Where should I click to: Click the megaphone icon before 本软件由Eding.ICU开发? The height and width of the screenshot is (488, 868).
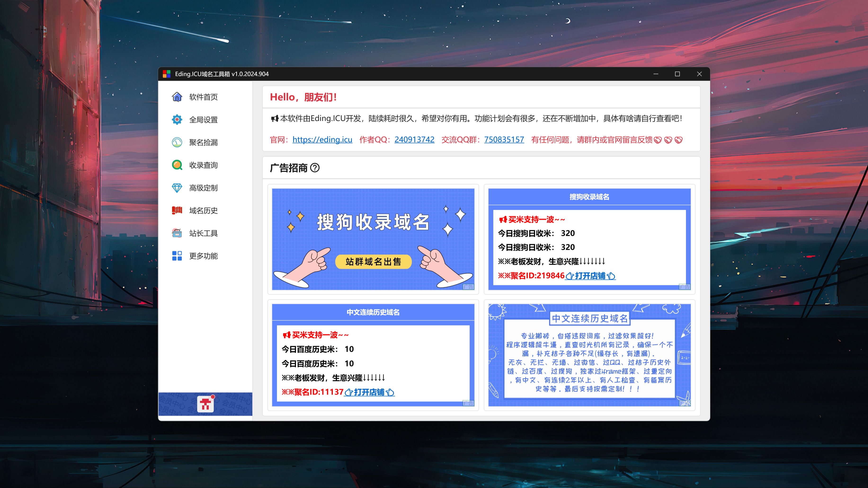point(275,119)
